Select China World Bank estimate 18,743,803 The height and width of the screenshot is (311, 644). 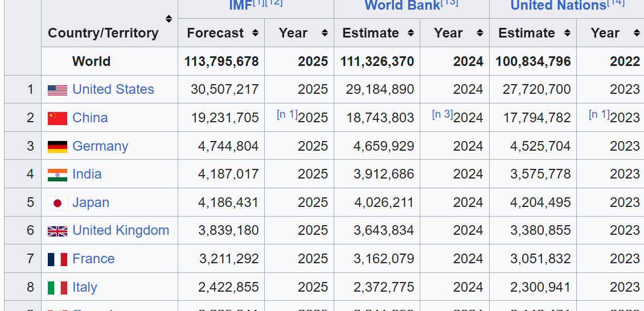pyautogui.click(x=380, y=117)
